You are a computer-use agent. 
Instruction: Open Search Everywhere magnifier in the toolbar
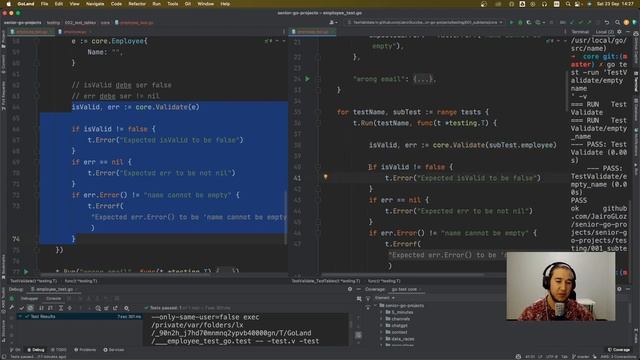pyautogui.click(x=617, y=22)
